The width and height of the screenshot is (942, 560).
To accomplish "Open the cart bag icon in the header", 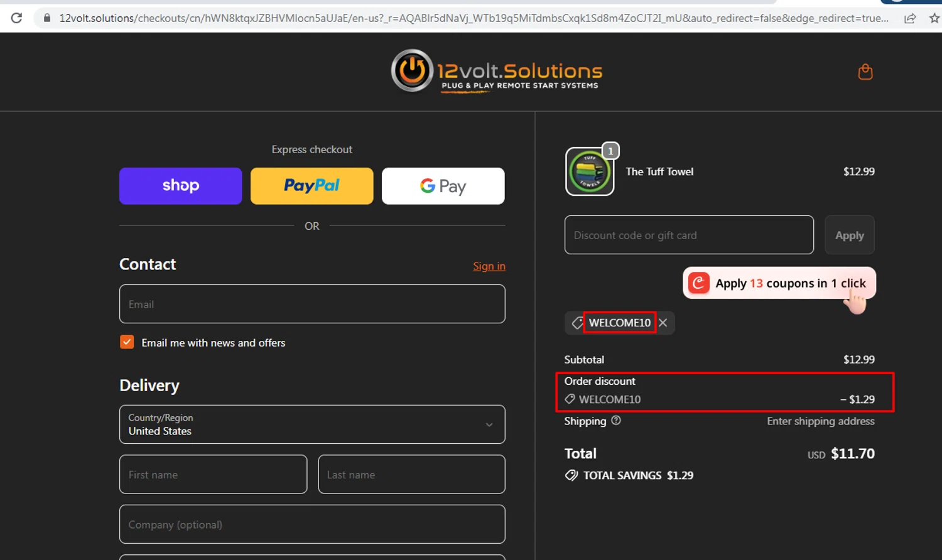I will pos(865,72).
